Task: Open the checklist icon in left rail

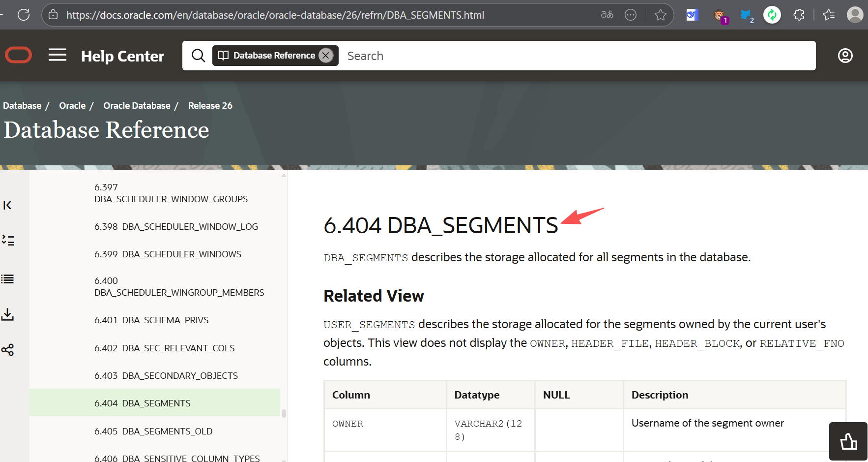Action: (8, 240)
